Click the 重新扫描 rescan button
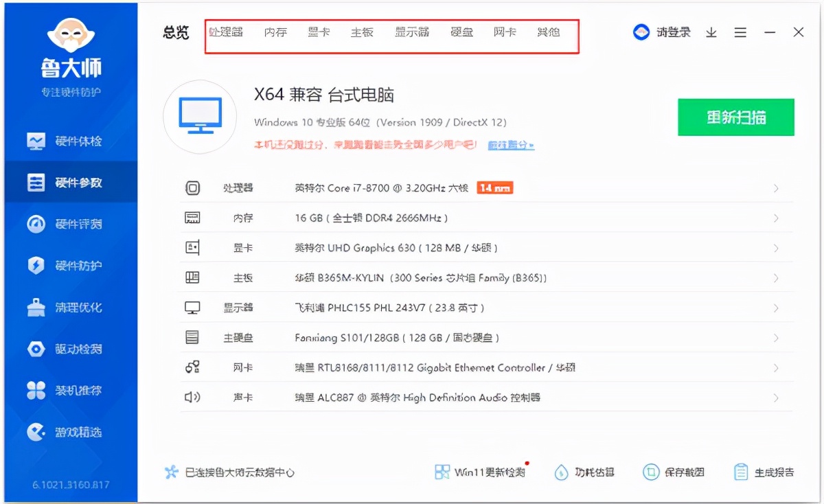Screen dimensions: 824x504 [735, 117]
